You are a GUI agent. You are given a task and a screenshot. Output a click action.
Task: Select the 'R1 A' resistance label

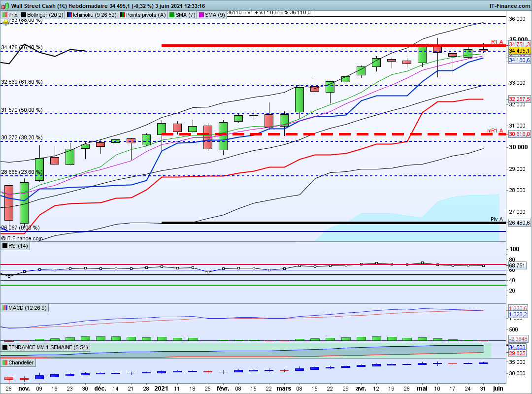pos(497,42)
